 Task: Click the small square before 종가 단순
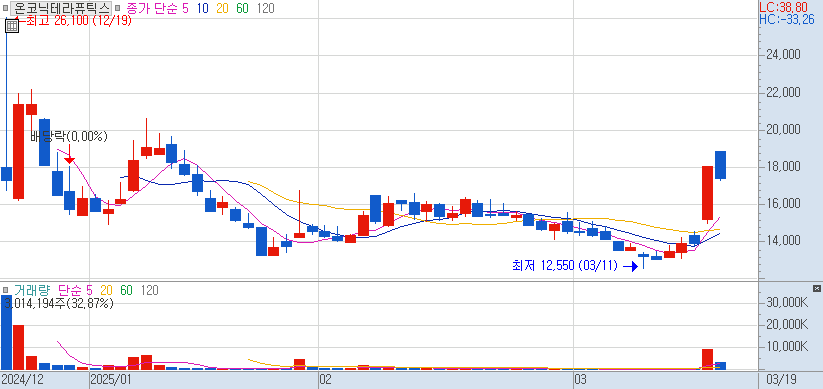click(x=117, y=8)
